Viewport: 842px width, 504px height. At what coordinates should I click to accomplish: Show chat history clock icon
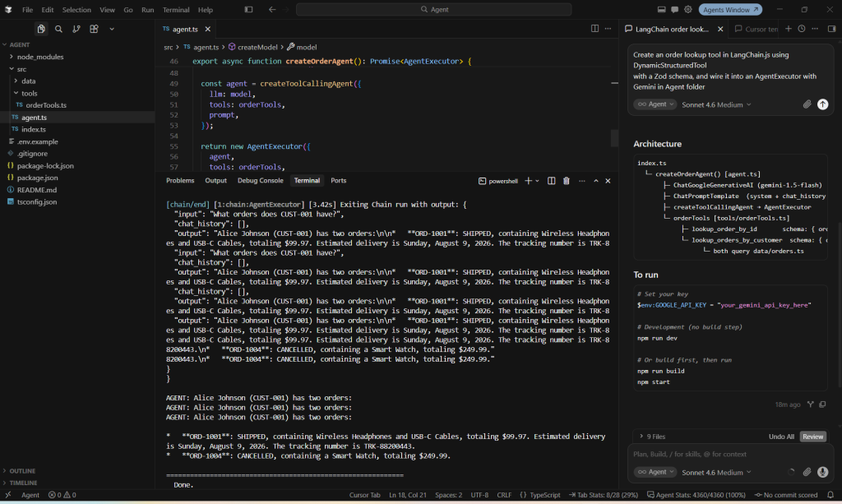pos(801,29)
